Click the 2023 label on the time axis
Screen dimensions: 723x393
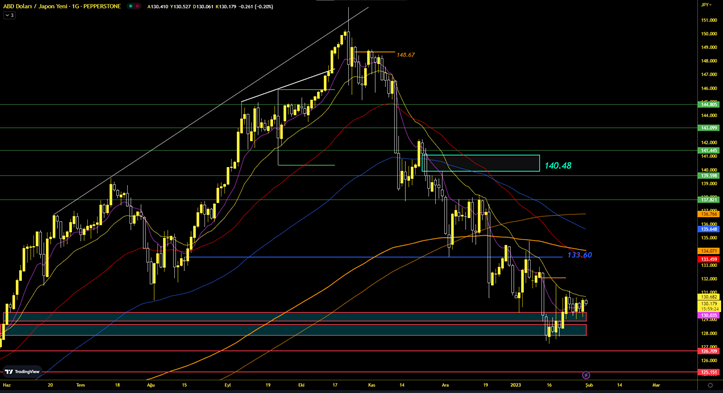click(x=516, y=385)
